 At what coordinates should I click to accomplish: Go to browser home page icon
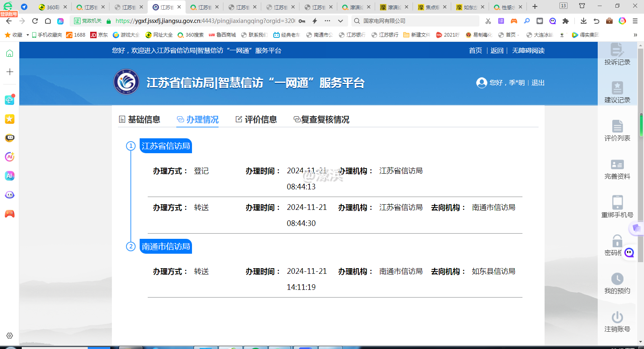click(48, 21)
